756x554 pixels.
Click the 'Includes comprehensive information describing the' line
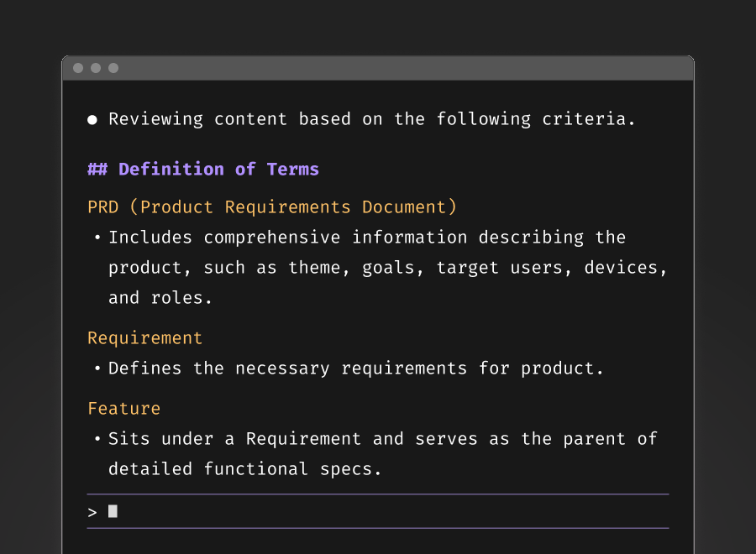tap(367, 238)
